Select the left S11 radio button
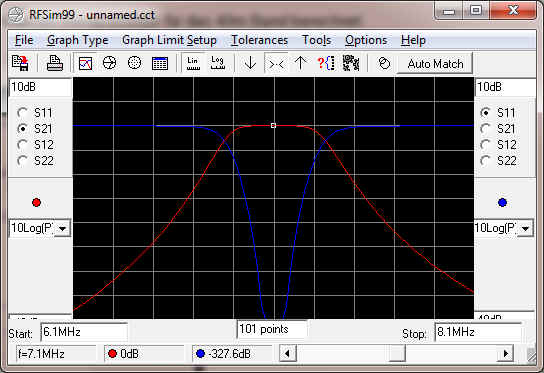Image resolution: width=544 pixels, height=373 pixels. click(x=23, y=113)
